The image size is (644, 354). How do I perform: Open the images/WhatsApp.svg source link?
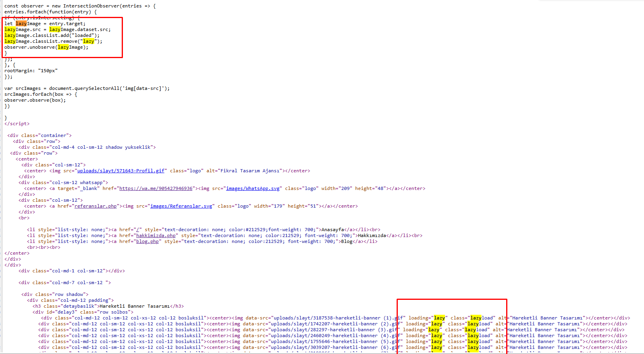pyautogui.click(x=253, y=188)
